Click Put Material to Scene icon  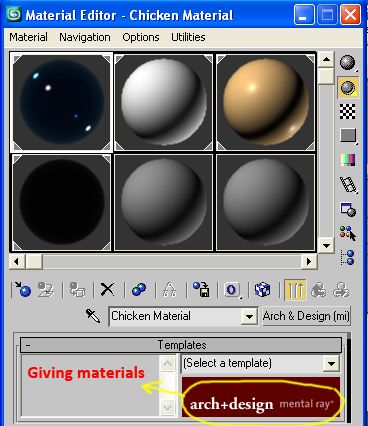click(x=46, y=289)
